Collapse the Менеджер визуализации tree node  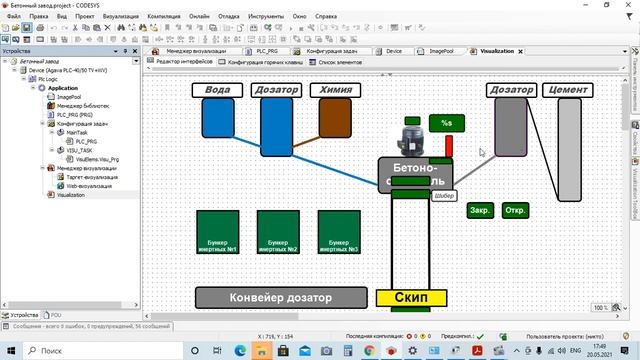tap(42, 168)
